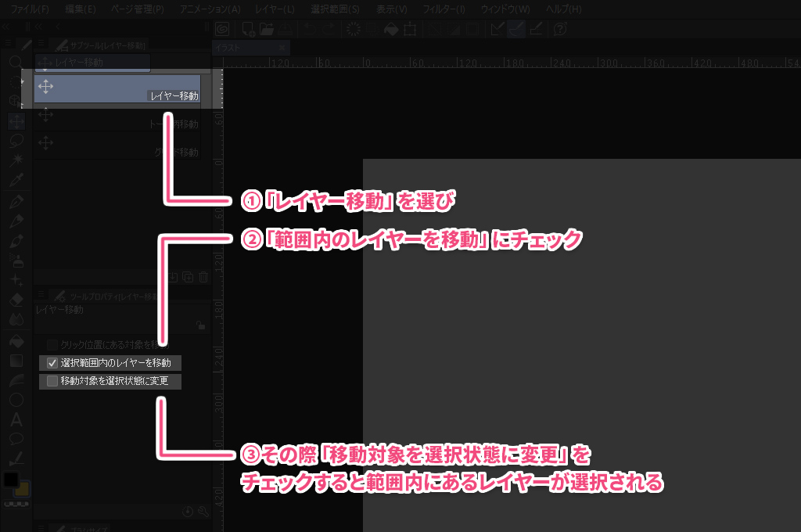Screen dimensions: 801x532
Task: Delete sub tool with trash icon
Action: [x=203, y=277]
